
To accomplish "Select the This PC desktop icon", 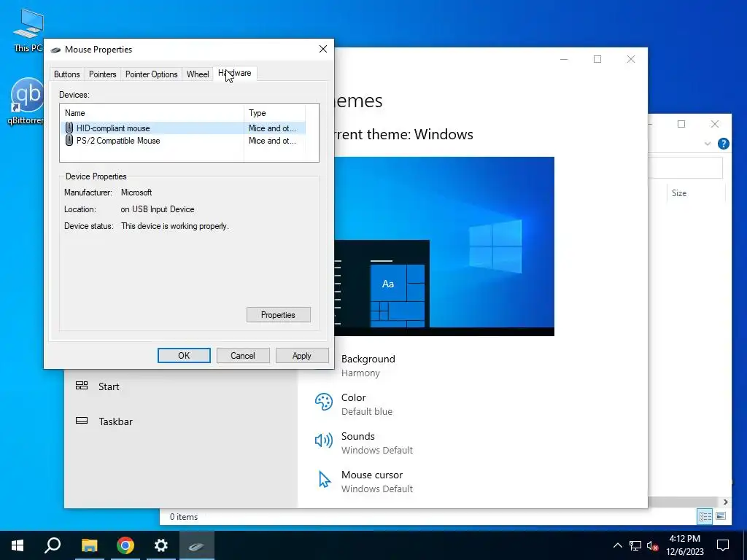I will [x=28, y=31].
